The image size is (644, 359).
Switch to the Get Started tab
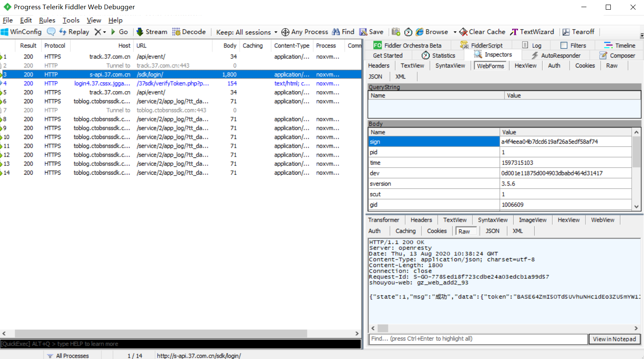[x=388, y=55]
